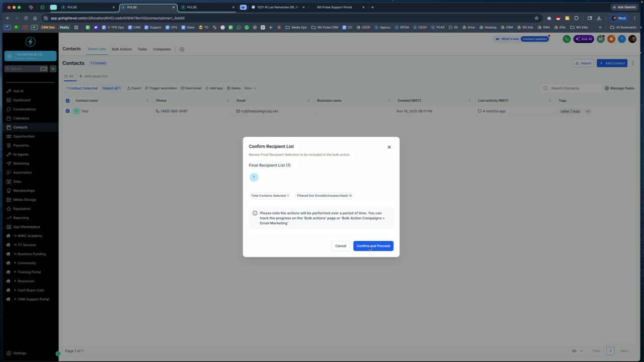
Task: Open the user profile avatar
Action: click(632, 39)
